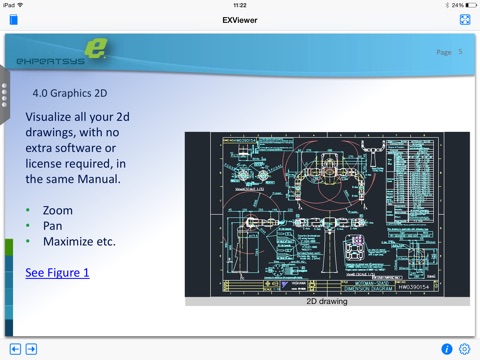Viewport: 480px width, 360px height.
Task: Select the green sidebar color block
Action: pos(9,247)
